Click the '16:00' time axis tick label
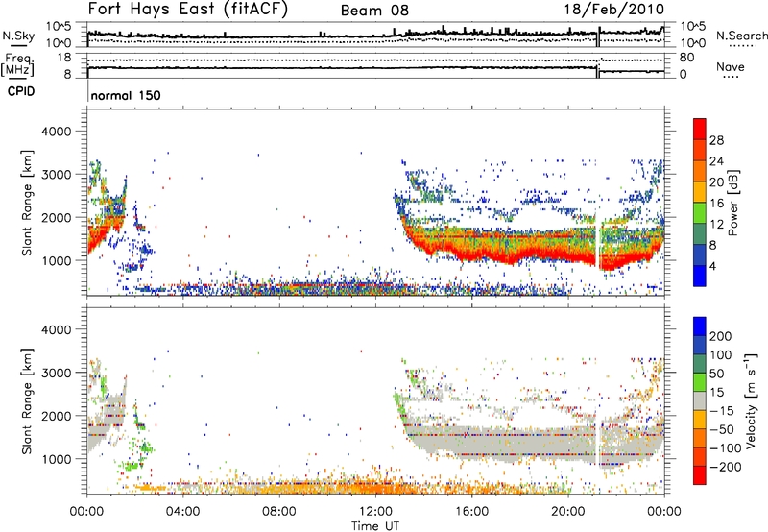The width and height of the screenshot is (768, 532). pyautogui.click(x=471, y=512)
